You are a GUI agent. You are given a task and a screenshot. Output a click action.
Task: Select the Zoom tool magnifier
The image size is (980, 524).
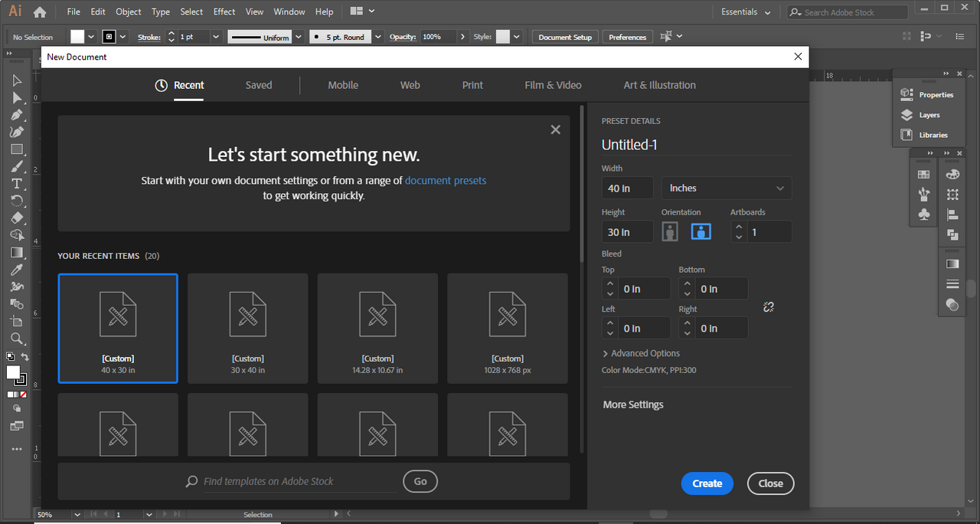tap(17, 339)
